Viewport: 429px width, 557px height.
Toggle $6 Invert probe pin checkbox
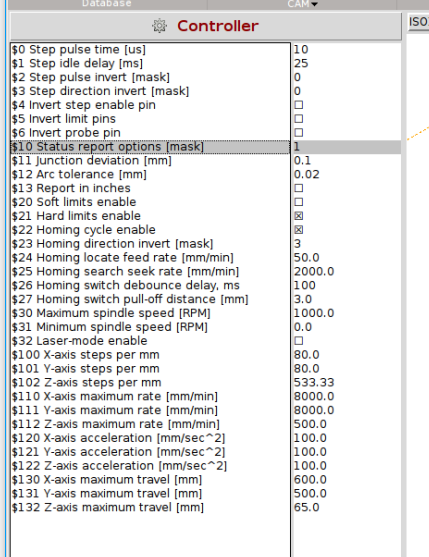pos(299,133)
